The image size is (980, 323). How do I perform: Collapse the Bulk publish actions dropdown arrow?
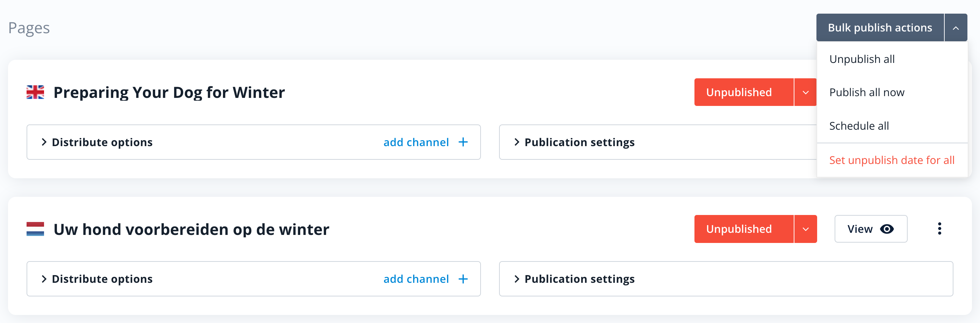coord(955,28)
